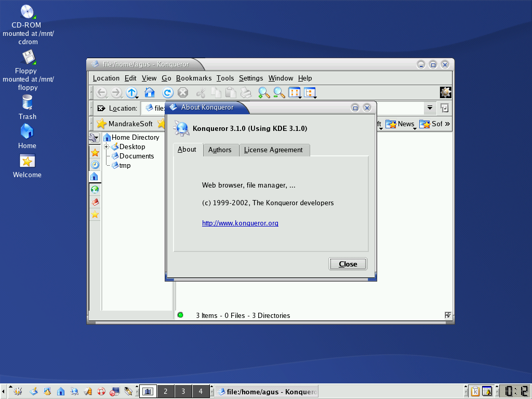Click the Forward arrow in Konqueror toolbar
The image size is (532, 399).
116,92
